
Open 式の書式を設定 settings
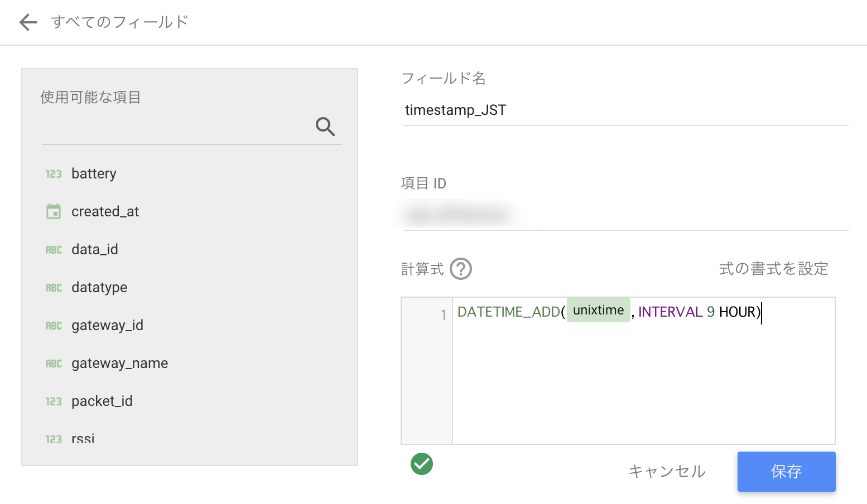point(774,269)
